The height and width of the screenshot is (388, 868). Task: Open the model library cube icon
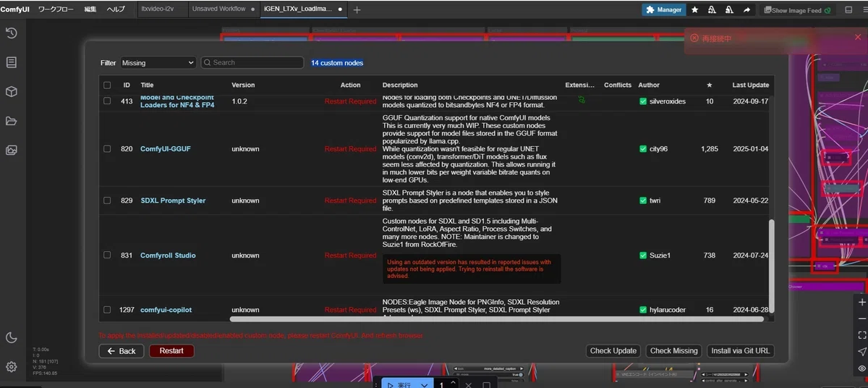(x=12, y=92)
